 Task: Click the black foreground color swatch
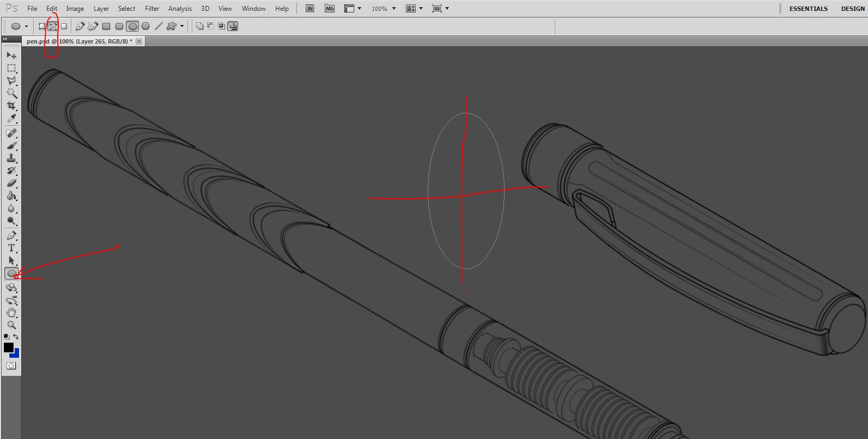(8, 347)
